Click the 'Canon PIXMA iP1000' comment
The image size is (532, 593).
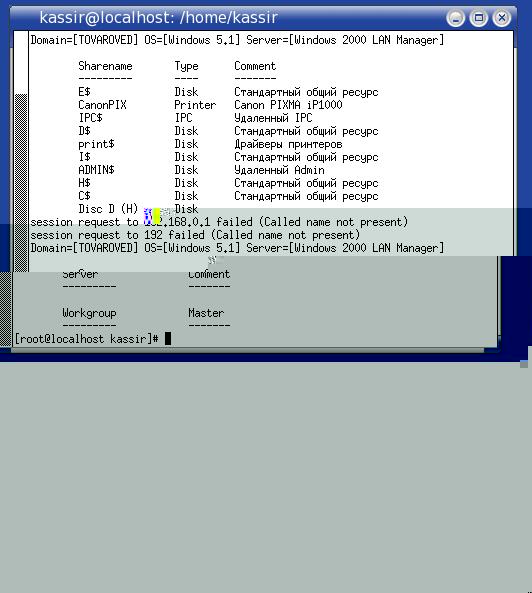pos(288,105)
